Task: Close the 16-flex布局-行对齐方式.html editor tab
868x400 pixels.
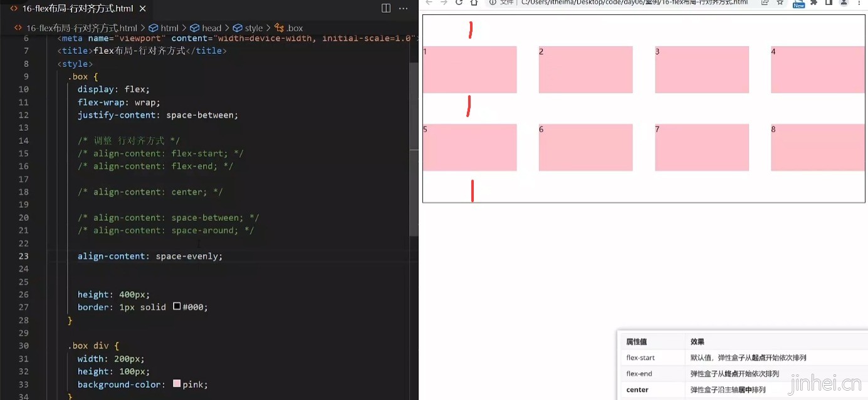Action: click(142, 9)
